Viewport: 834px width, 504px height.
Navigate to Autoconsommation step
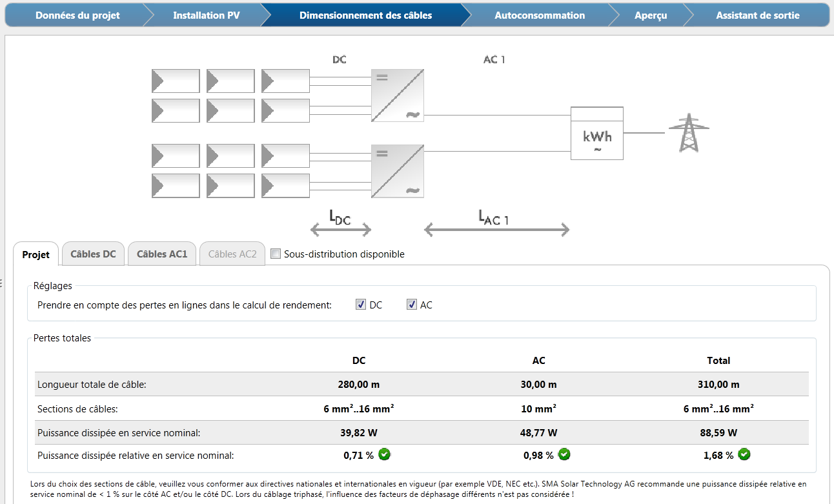click(540, 15)
